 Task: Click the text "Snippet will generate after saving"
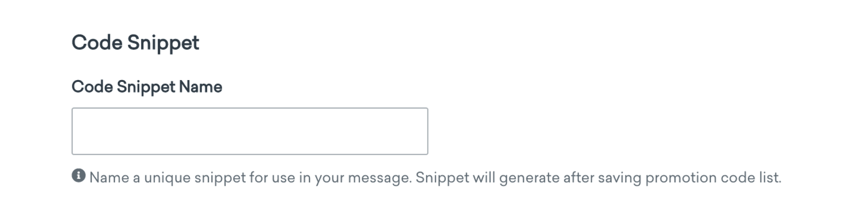tap(528, 177)
